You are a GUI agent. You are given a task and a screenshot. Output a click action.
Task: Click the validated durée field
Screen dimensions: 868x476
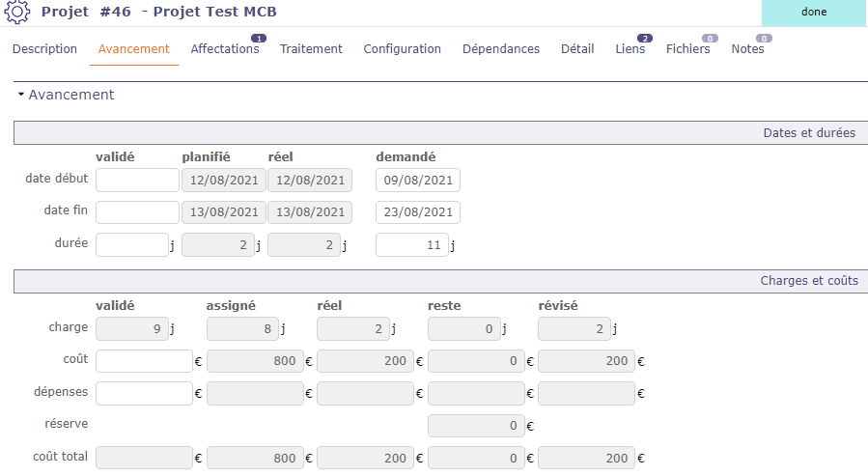[x=132, y=245]
